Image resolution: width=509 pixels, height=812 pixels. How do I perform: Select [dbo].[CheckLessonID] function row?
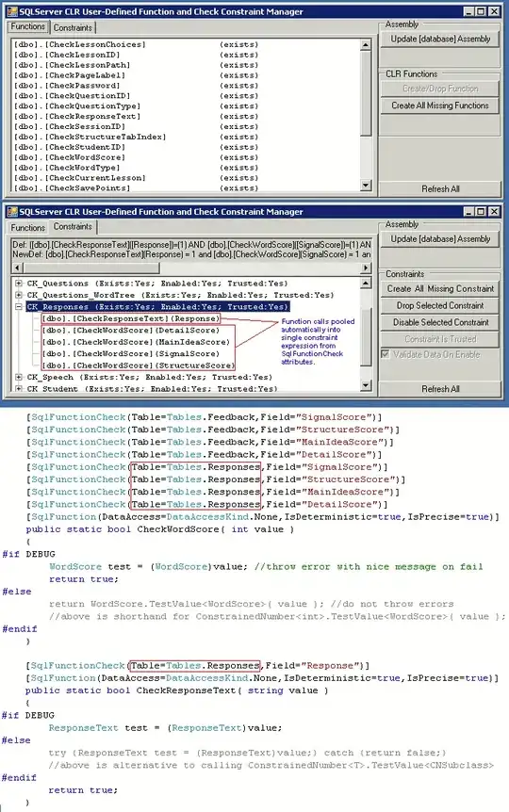(x=136, y=55)
